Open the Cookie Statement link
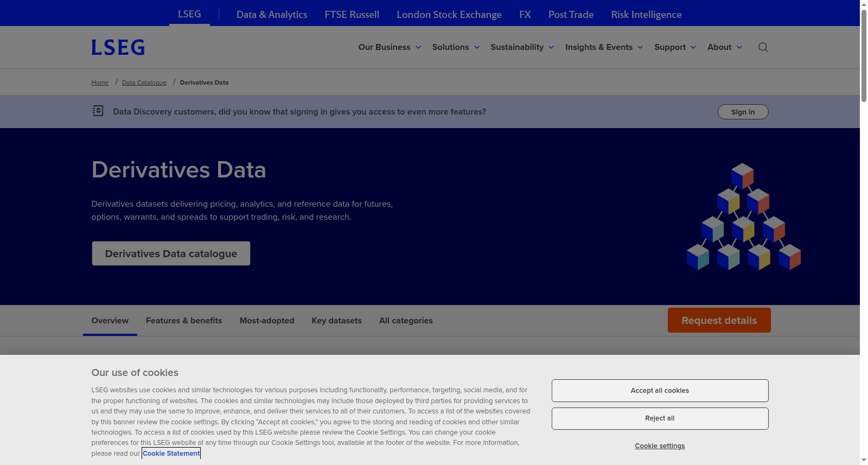This screenshot has width=868, height=465. (171, 454)
